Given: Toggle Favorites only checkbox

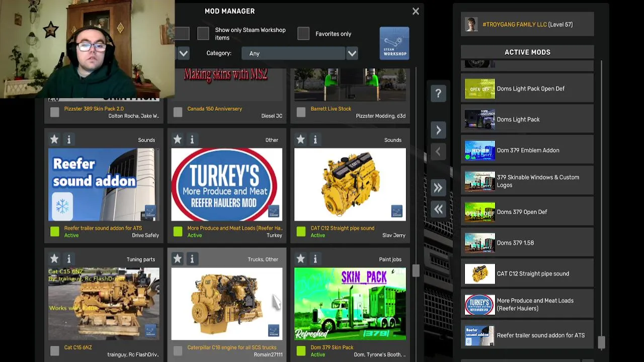Looking at the screenshot, I should pyautogui.click(x=303, y=34).
